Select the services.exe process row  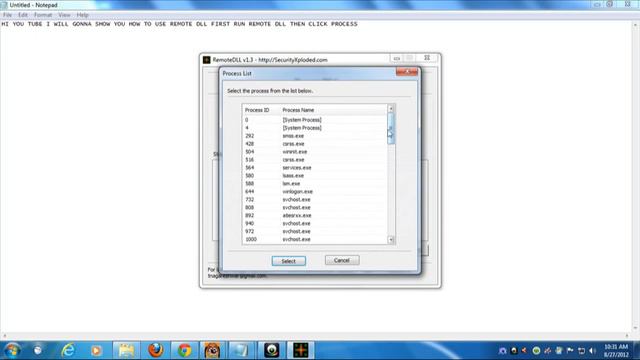315,168
